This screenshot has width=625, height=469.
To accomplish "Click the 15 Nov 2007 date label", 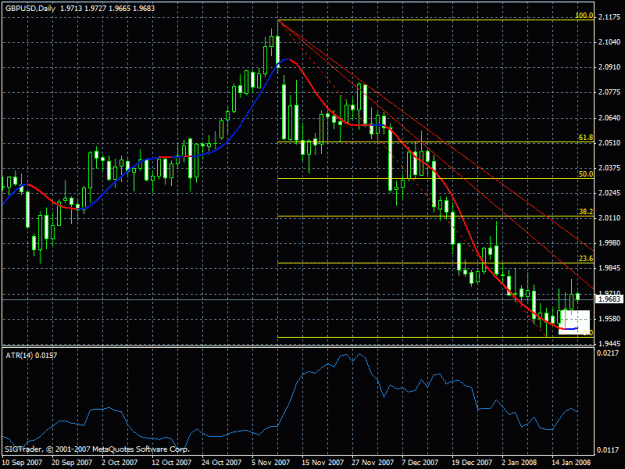I will pyautogui.click(x=323, y=462).
